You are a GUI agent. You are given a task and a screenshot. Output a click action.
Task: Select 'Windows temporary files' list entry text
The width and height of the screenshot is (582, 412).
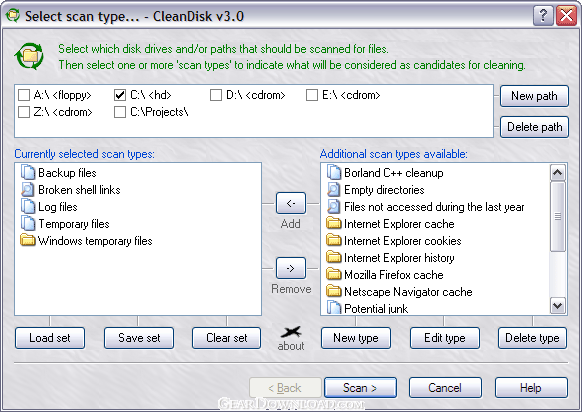(x=95, y=241)
